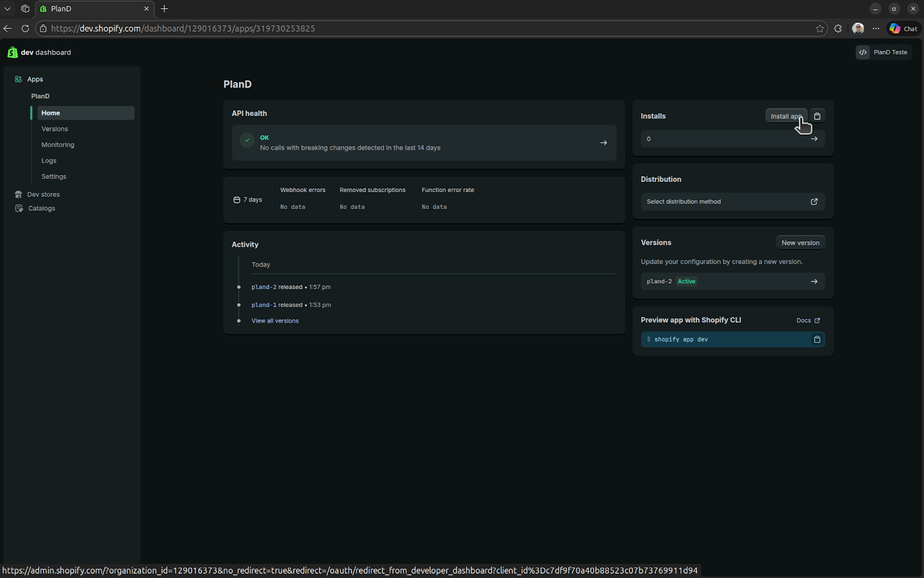Click the Function error rate metric label
This screenshot has height=578, width=924.
(448, 190)
